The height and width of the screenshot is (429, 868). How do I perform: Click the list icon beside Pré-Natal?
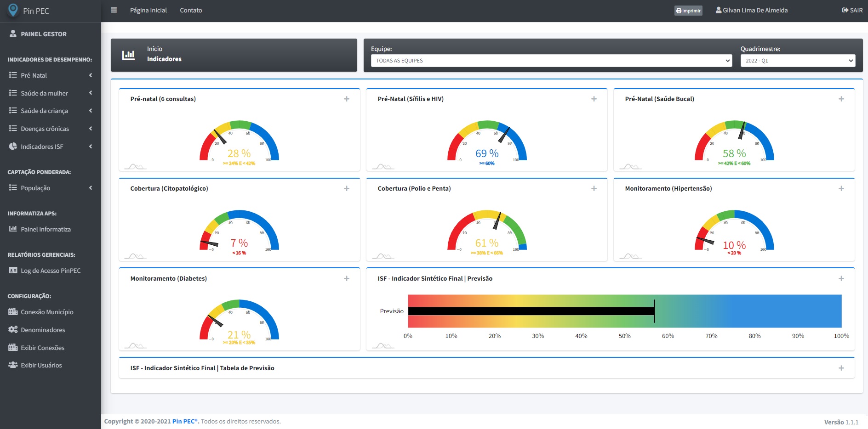click(13, 75)
